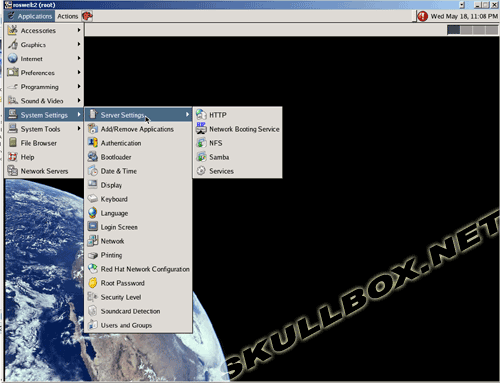
Task: Open the Applications panel menu
Action: pyautogui.click(x=30, y=16)
